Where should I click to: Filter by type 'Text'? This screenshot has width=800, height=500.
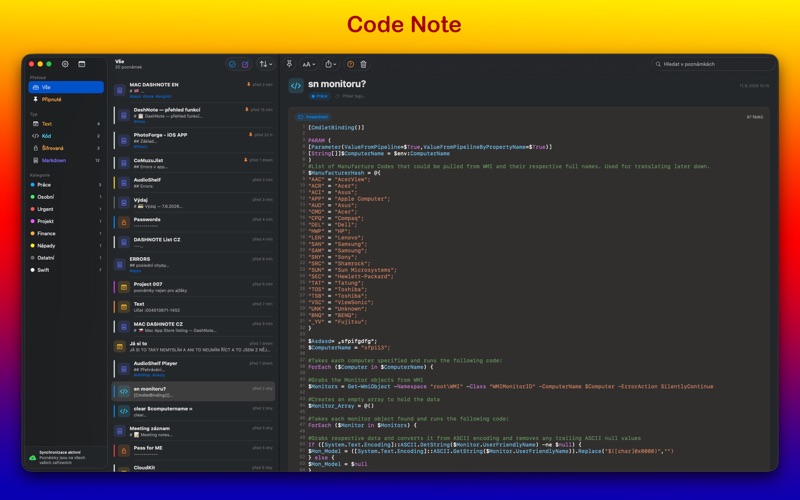[x=66, y=124]
